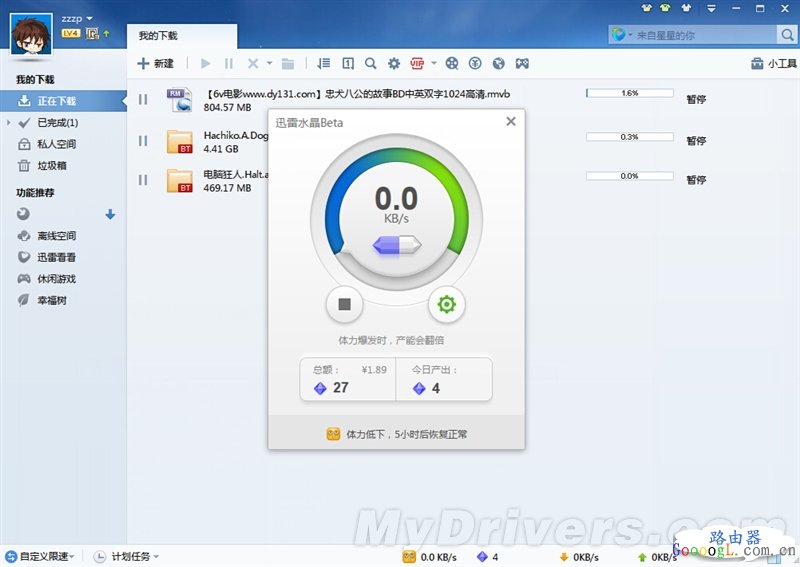The width and height of the screenshot is (800, 567).
Task: Click the sort order icon in the toolbar
Action: pos(323,64)
